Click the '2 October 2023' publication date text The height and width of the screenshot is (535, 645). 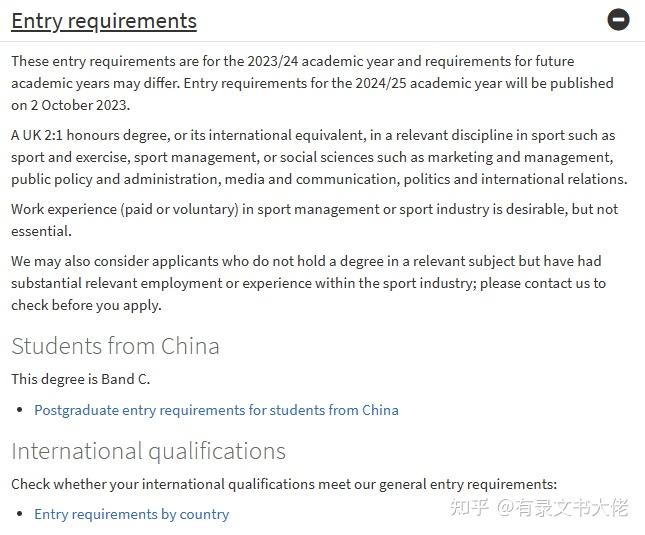[x=80, y=105]
